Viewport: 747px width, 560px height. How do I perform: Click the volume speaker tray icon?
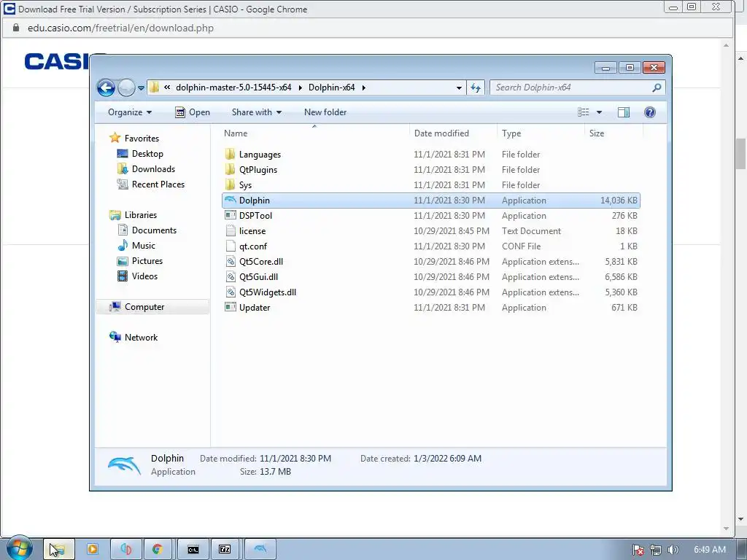673,550
